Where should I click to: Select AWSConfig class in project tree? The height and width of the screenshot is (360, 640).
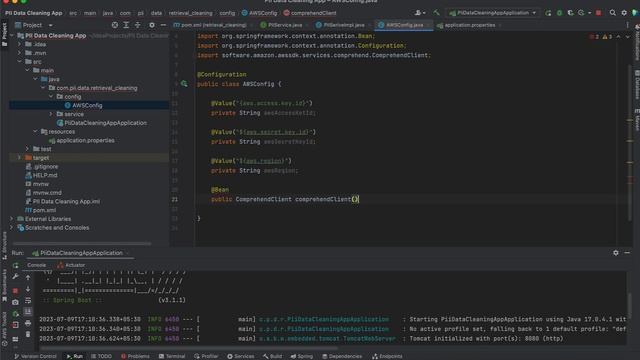click(87, 105)
